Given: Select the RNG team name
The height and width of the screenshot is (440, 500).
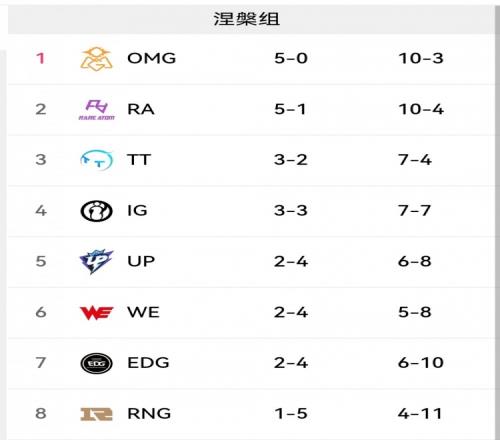Looking at the screenshot, I should point(149,414).
